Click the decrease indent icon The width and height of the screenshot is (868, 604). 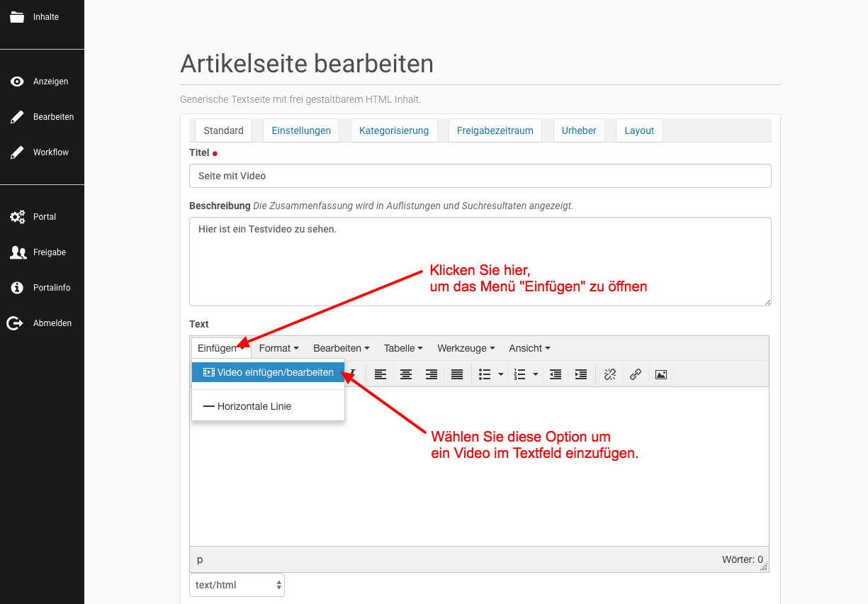point(556,374)
